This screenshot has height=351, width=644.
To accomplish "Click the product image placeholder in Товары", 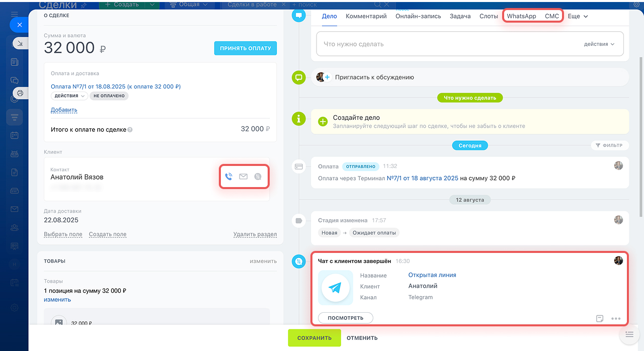I will tap(59, 323).
